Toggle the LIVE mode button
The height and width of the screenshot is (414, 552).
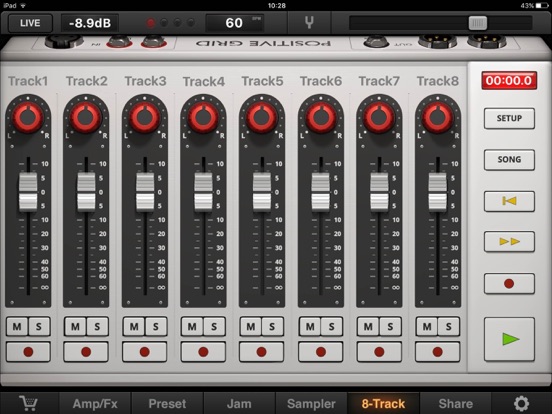pos(30,23)
